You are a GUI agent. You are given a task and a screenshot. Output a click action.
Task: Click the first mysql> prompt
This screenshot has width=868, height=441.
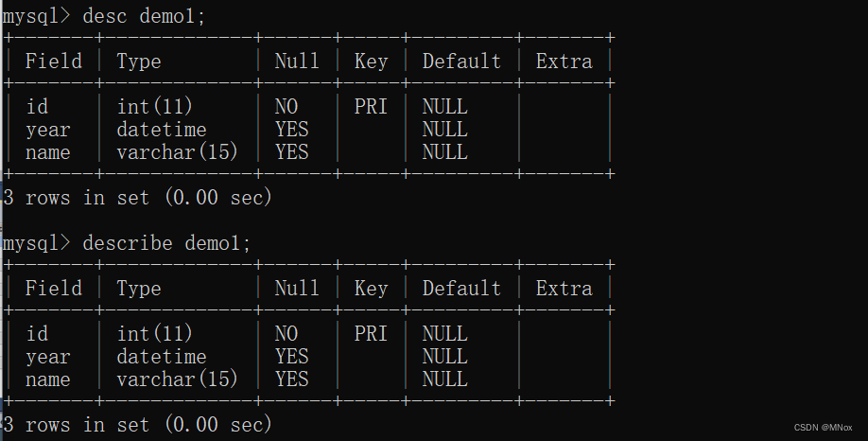click(37, 16)
